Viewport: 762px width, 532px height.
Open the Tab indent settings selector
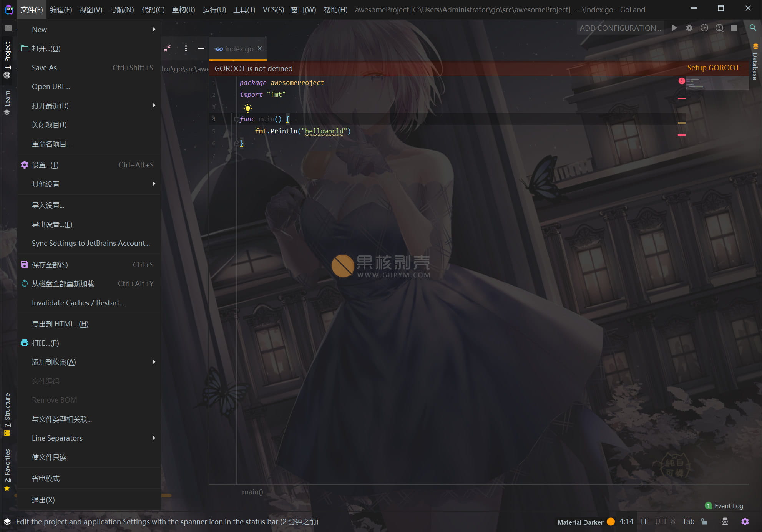(688, 522)
